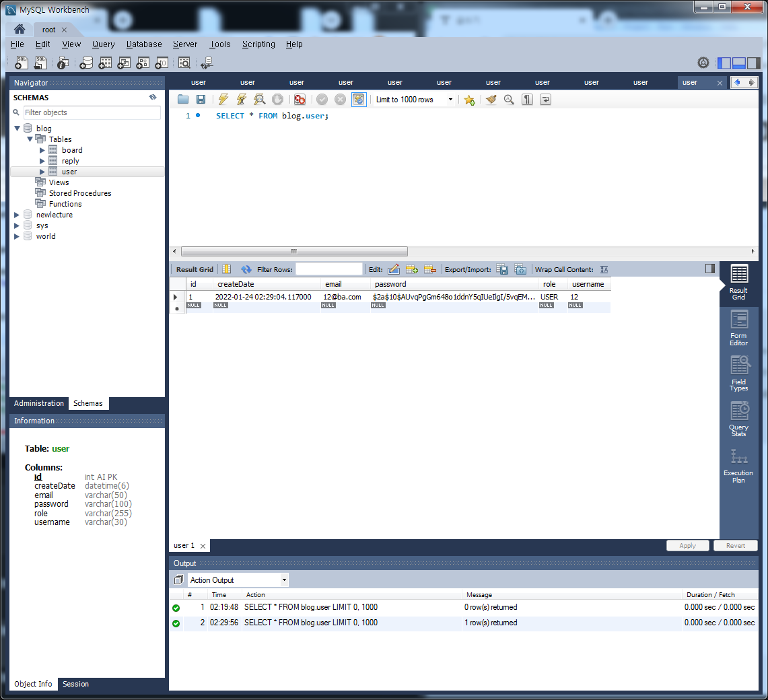Click the Revert button
The width and height of the screenshot is (768, 700).
click(x=736, y=546)
